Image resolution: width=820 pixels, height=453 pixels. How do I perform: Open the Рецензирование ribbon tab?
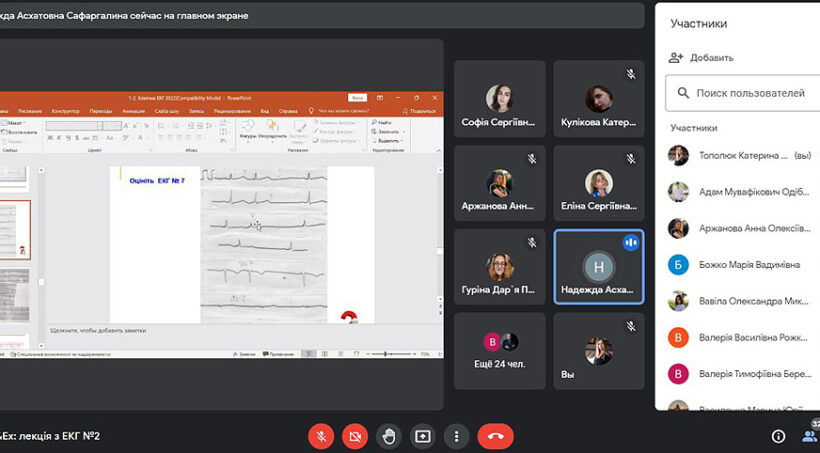click(x=232, y=111)
